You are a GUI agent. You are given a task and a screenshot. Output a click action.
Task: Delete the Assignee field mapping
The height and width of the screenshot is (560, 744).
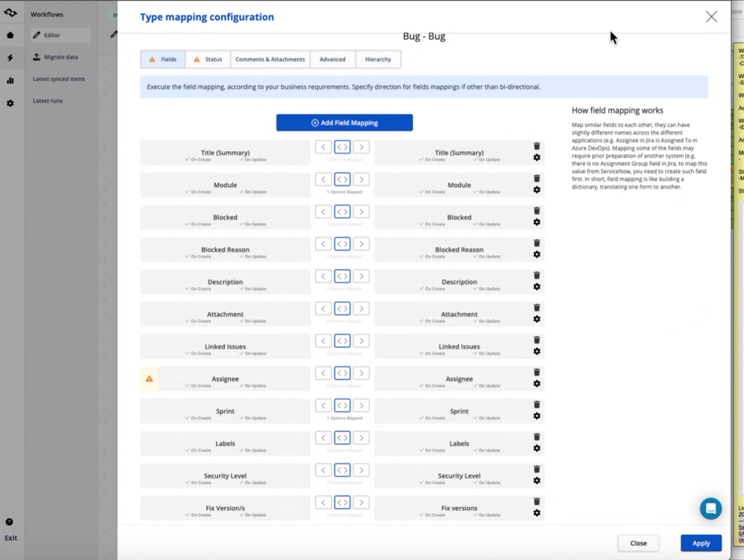tap(537, 372)
